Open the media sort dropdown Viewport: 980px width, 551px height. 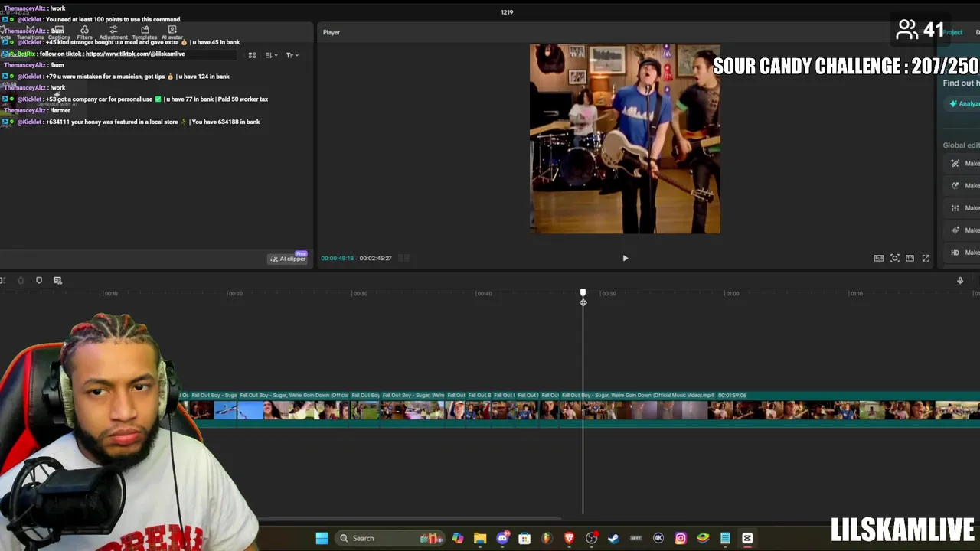pyautogui.click(x=270, y=55)
